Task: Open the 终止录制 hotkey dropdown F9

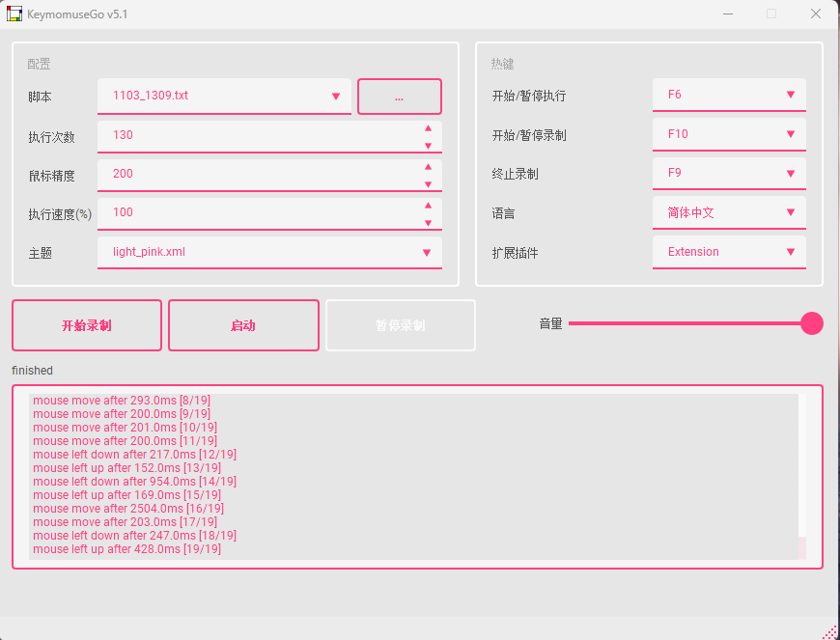Action: [729, 174]
